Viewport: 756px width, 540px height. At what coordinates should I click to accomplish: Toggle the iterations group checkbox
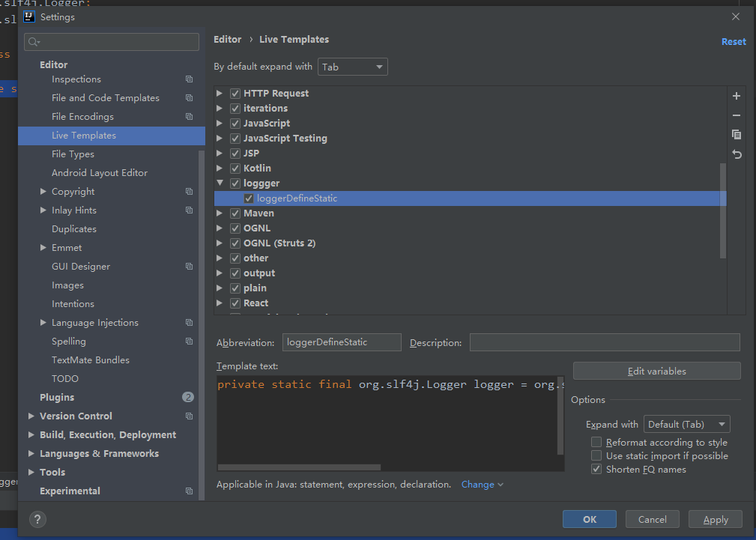[235, 109]
